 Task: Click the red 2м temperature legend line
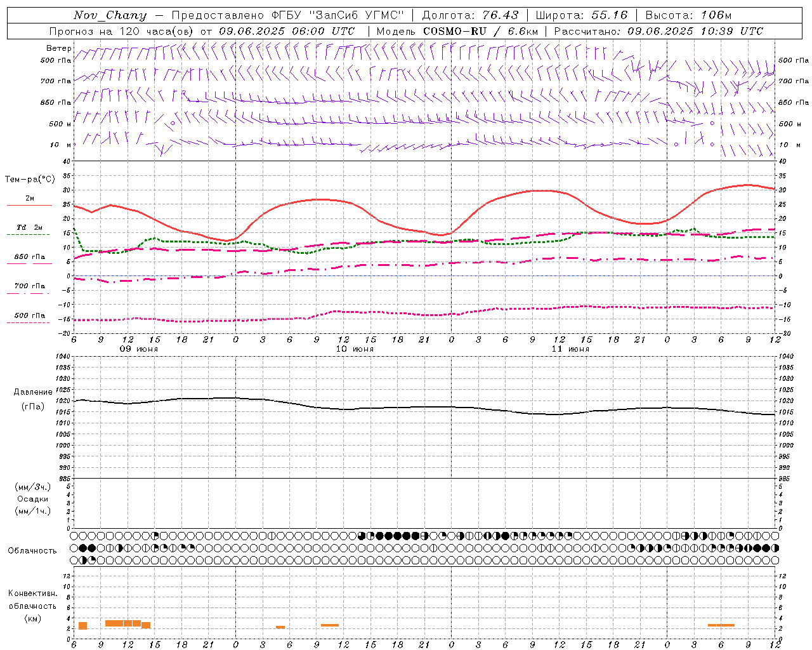pos(29,206)
